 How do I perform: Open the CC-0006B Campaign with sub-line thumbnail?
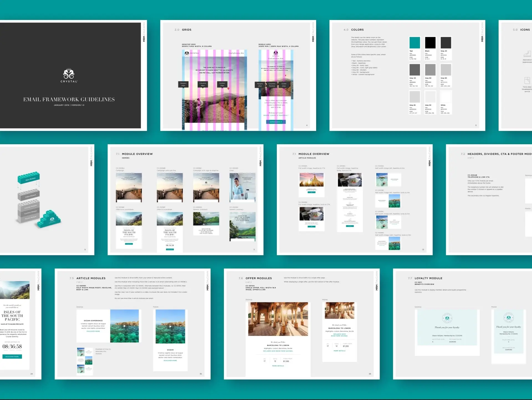[170, 188]
